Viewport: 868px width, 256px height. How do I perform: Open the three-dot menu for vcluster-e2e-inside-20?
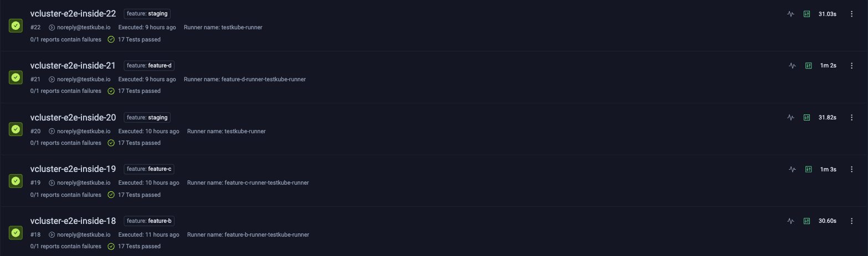[x=852, y=117]
